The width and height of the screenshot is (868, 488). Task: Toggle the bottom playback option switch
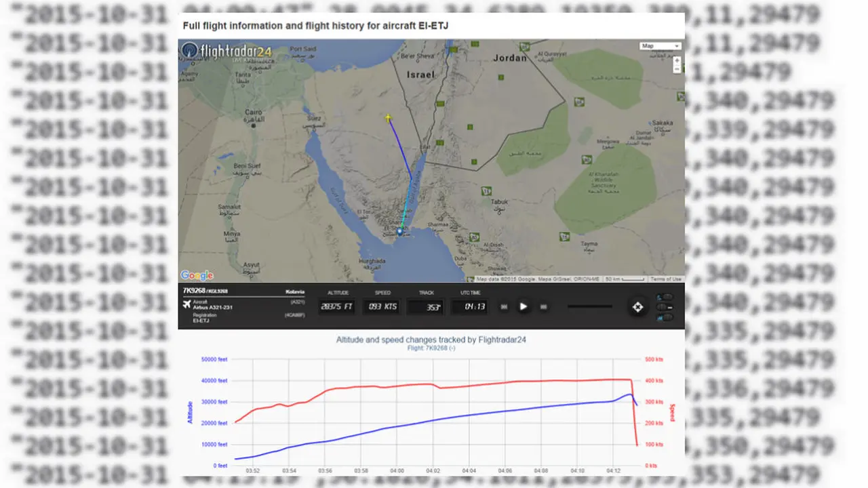(666, 317)
